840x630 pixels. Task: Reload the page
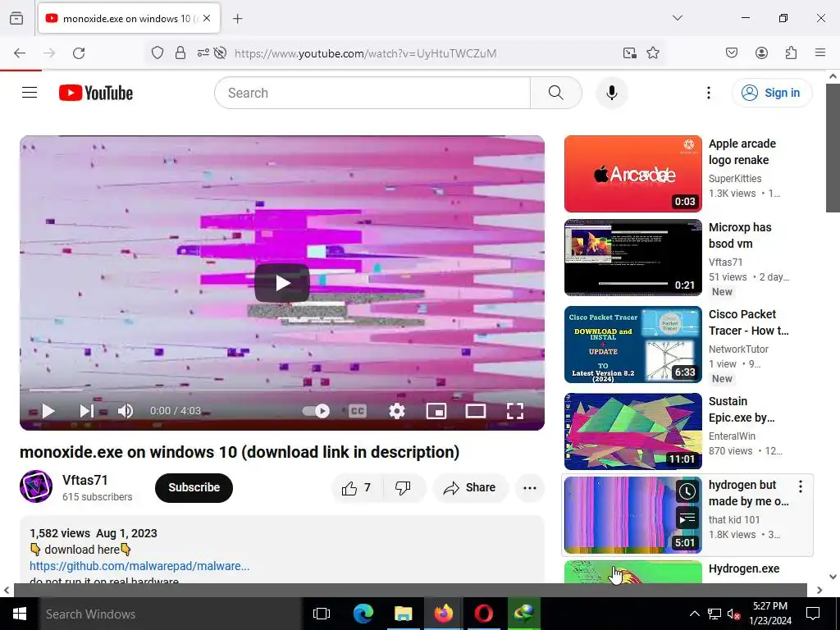point(79,53)
